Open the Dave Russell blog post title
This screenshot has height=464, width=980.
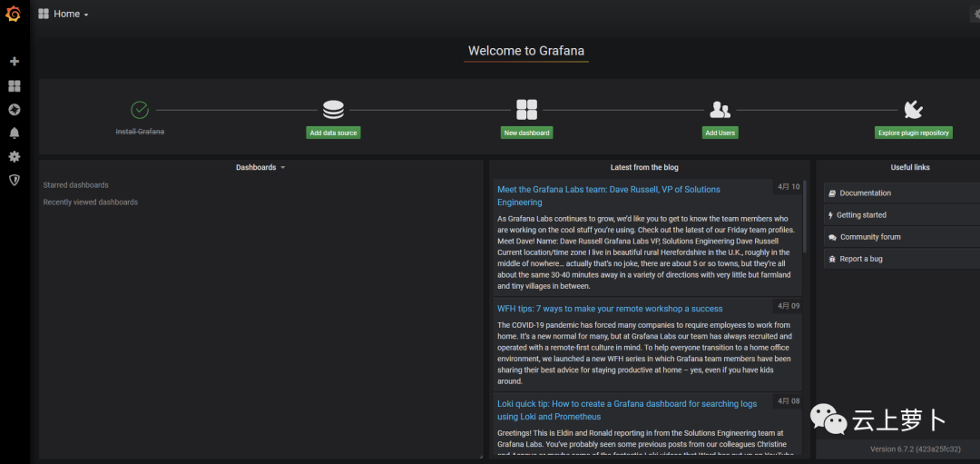(609, 196)
